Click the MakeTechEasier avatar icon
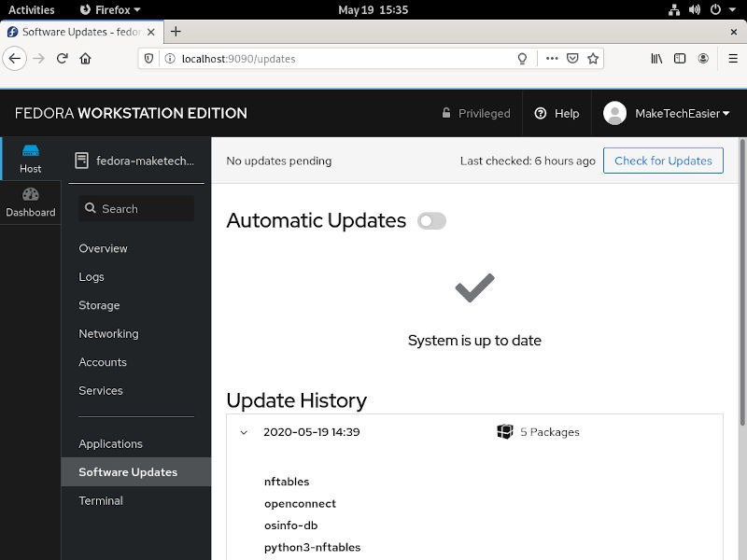Image resolution: width=747 pixels, height=560 pixels. click(614, 113)
